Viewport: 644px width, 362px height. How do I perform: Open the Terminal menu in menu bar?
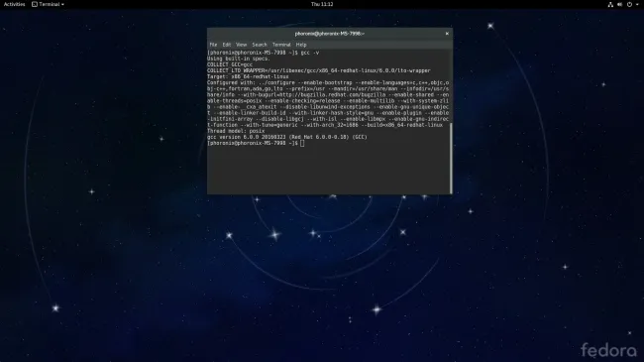(281, 45)
